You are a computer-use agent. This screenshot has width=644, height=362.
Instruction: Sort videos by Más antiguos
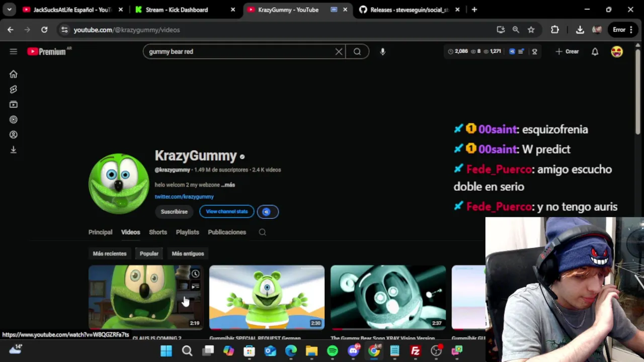[x=188, y=253]
